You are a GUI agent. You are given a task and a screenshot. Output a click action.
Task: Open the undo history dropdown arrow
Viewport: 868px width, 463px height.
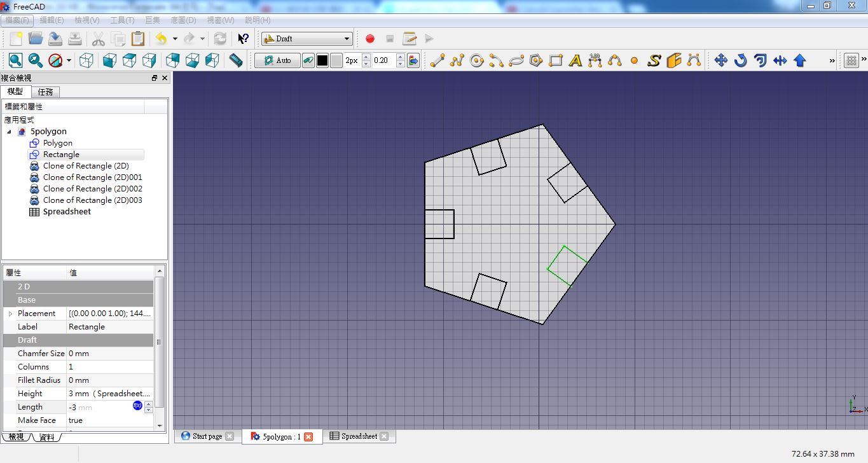tap(175, 39)
